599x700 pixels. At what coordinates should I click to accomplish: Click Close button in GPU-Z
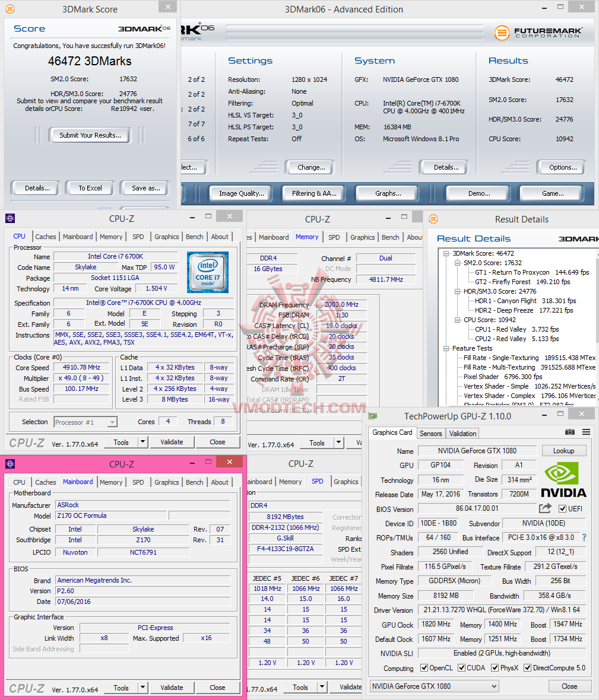pos(569,686)
